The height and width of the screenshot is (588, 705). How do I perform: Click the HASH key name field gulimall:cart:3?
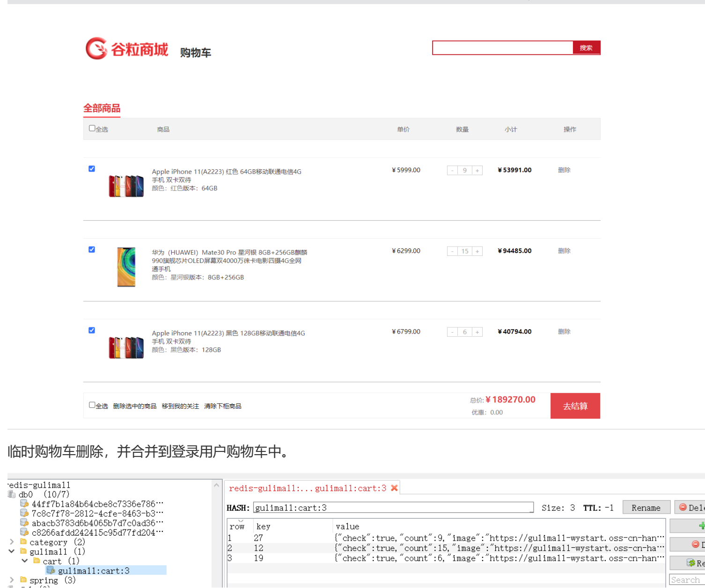(393, 508)
